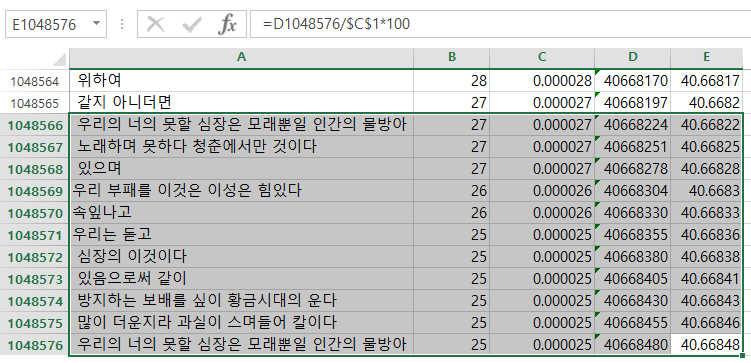This screenshot has height=363, width=751.
Task: Select row header 1048573
Action: point(34,279)
